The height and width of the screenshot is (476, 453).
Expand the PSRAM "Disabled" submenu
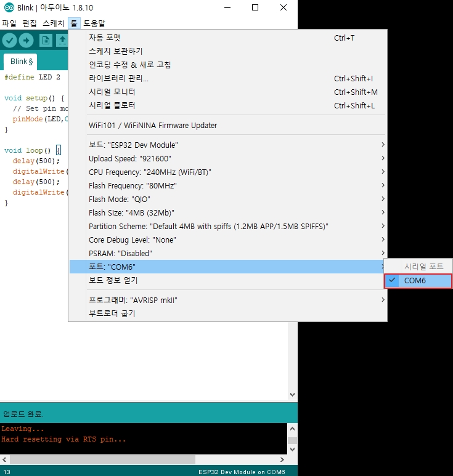coord(228,253)
